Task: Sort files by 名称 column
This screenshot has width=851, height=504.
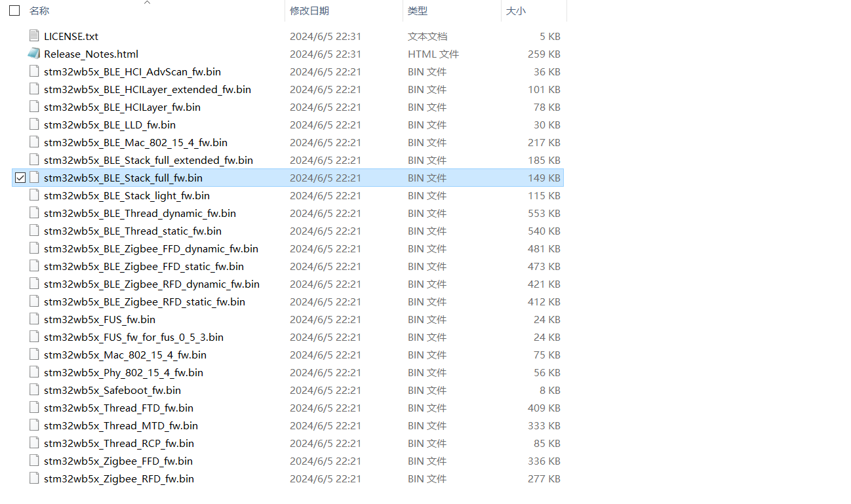Action: click(x=39, y=10)
